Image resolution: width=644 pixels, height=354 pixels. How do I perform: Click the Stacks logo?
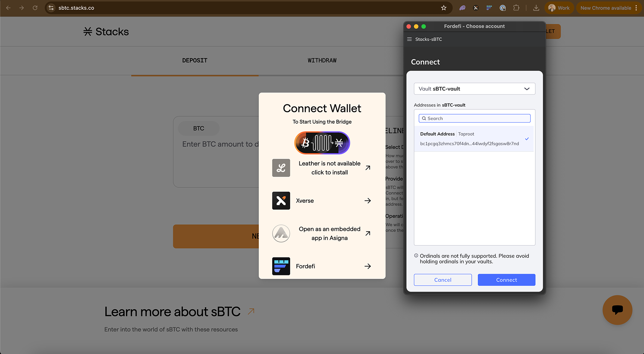[x=106, y=32]
